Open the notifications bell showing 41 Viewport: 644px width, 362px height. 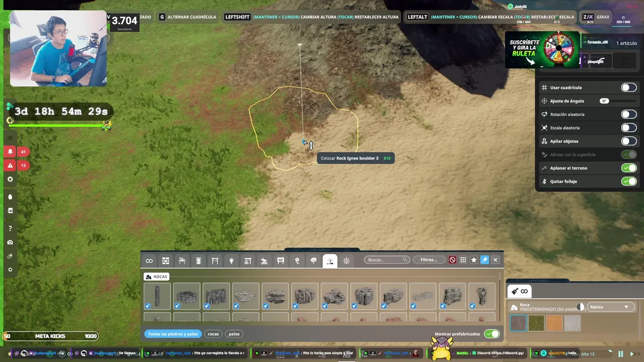coord(10,151)
